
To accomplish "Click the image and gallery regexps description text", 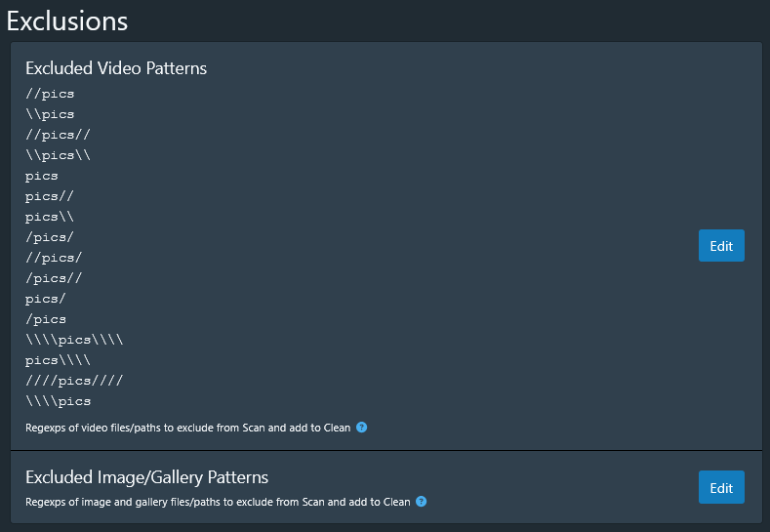I will (218, 502).
